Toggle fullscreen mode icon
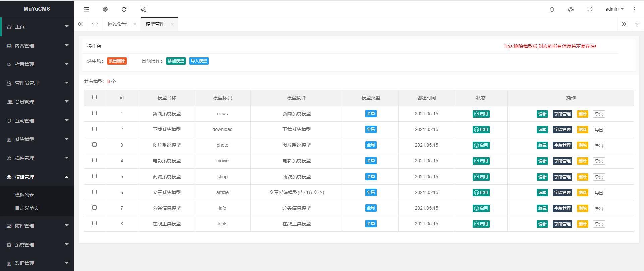Screen dimensions: 644x271 click(x=589, y=9)
